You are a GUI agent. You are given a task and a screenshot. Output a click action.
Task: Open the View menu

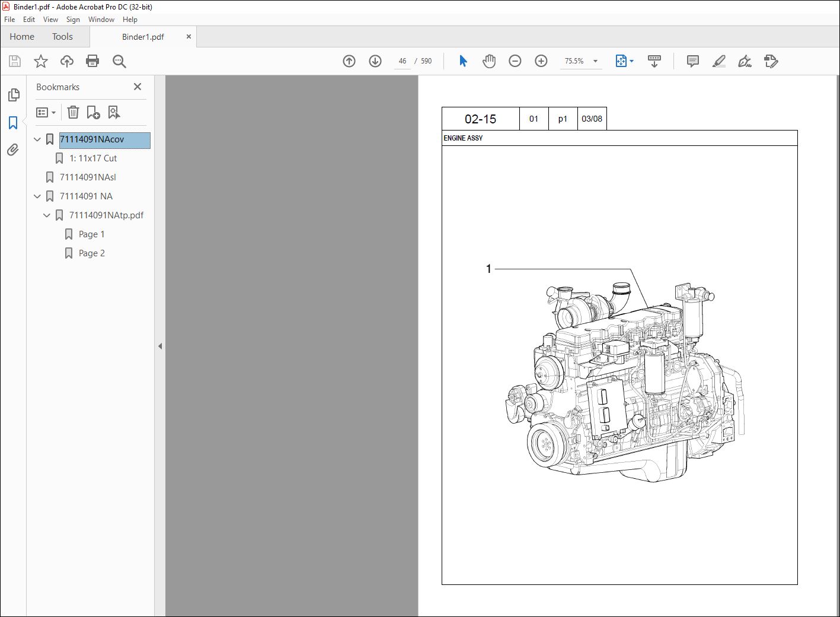[x=50, y=20]
